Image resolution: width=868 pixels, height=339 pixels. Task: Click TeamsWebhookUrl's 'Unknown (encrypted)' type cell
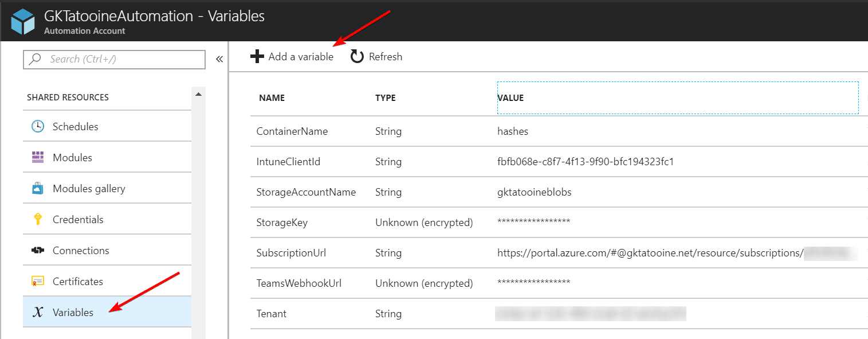pyautogui.click(x=424, y=283)
